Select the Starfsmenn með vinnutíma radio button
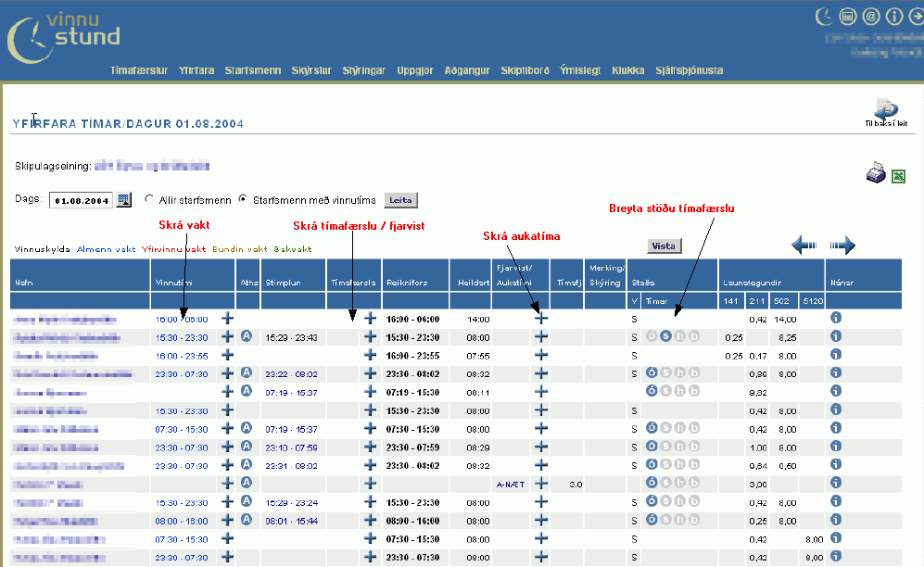Viewport: 924px width, 567px height. coord(243,199)
